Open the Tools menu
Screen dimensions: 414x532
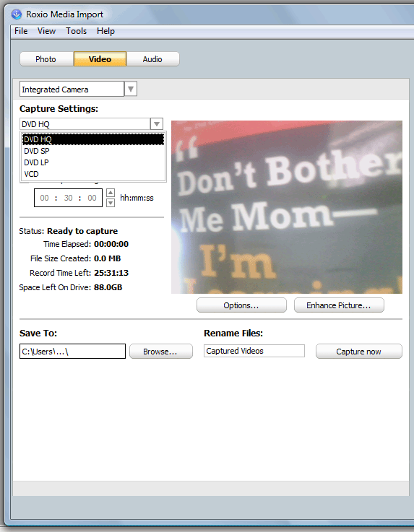[76, 31]
